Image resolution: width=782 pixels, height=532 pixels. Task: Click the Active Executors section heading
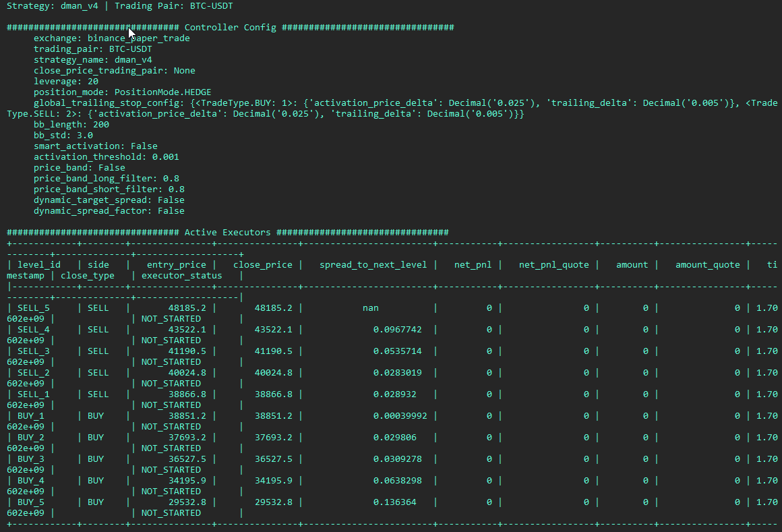(227, 233)
